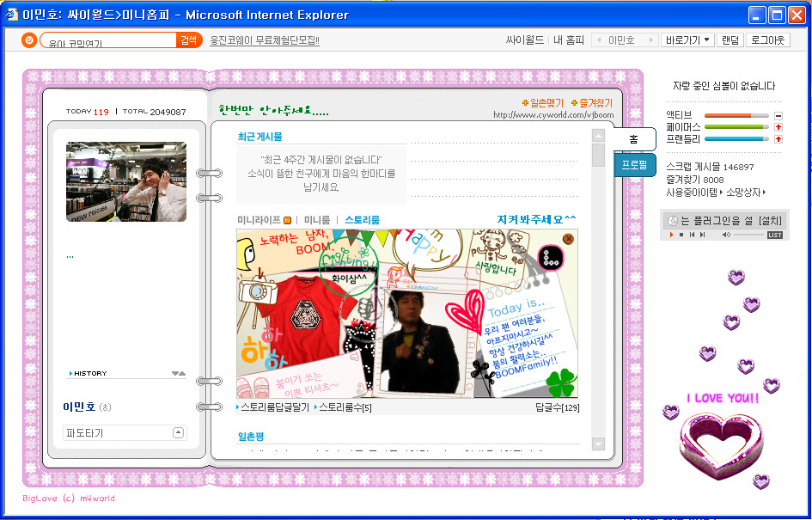Viewport: 812px width, 520px height.
Task: Click the profile photo thumbnail
Action: click(x=126, y=181)
